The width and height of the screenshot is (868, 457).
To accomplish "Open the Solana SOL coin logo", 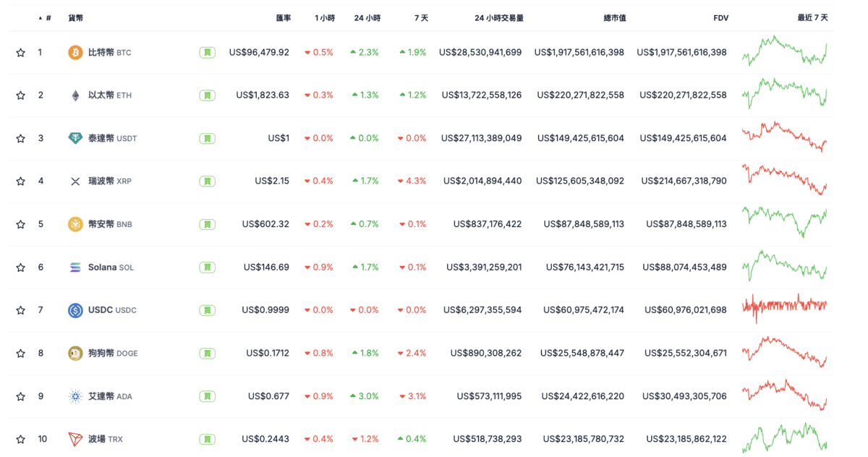I will (75, 268).
